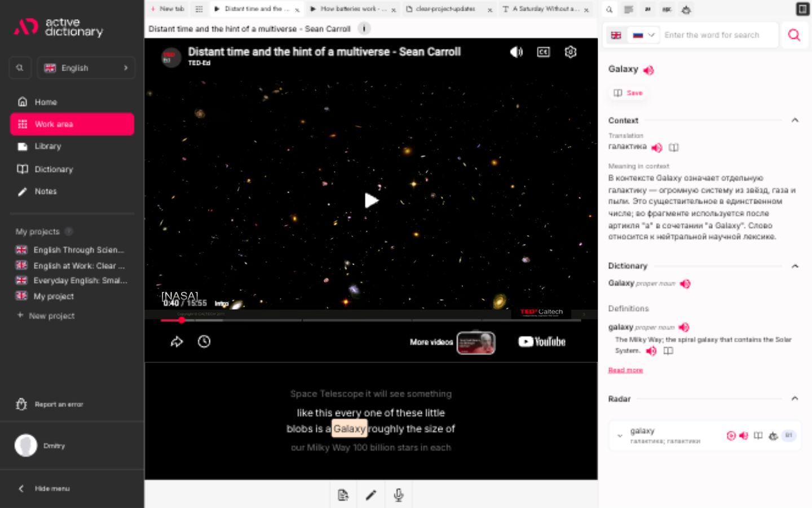This screenshot has height=508, width=812.
Task: Toggle closed captions CC in video
Action: pyautogui.click(x=544, y=52)
